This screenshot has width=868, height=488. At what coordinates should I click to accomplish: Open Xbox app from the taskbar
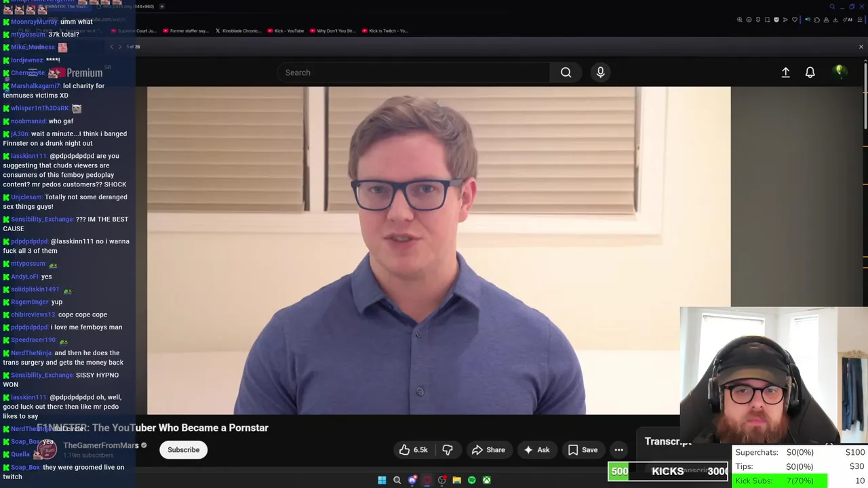[x=487, y=480]
